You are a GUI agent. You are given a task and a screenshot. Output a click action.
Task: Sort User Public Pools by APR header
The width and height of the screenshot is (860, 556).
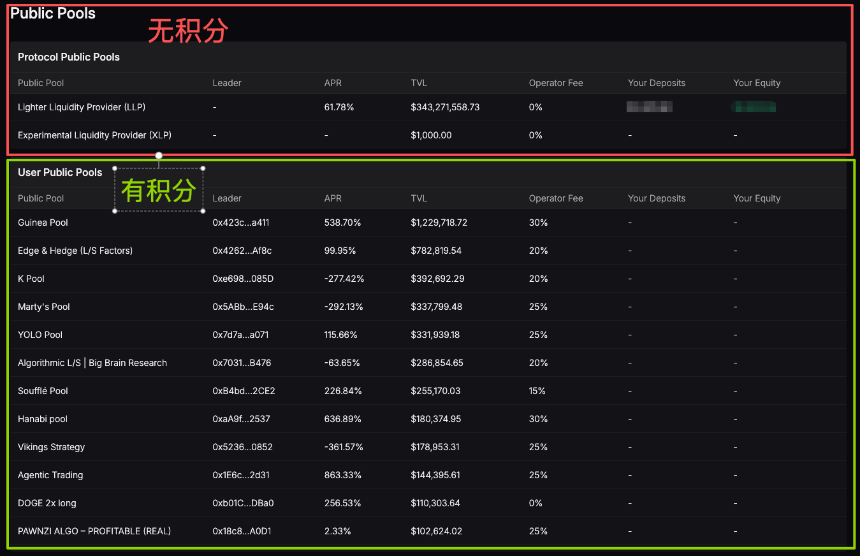tap(333, 199)
